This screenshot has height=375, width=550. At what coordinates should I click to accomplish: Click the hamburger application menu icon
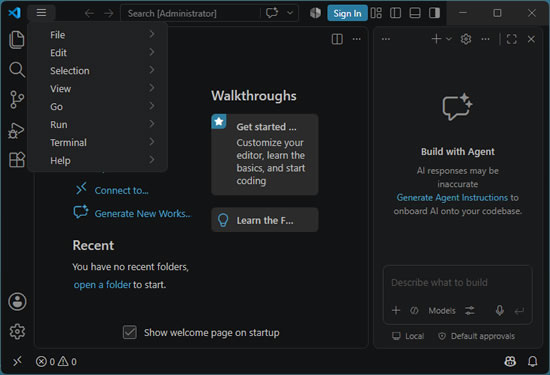pos(41,13)
